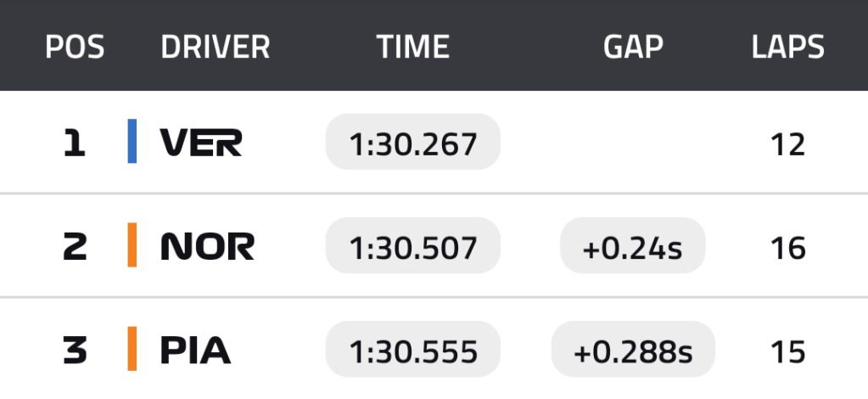Select the 16 laps value for NOR
The height and width of the screenshot is (399, 868).
point(788,248)
